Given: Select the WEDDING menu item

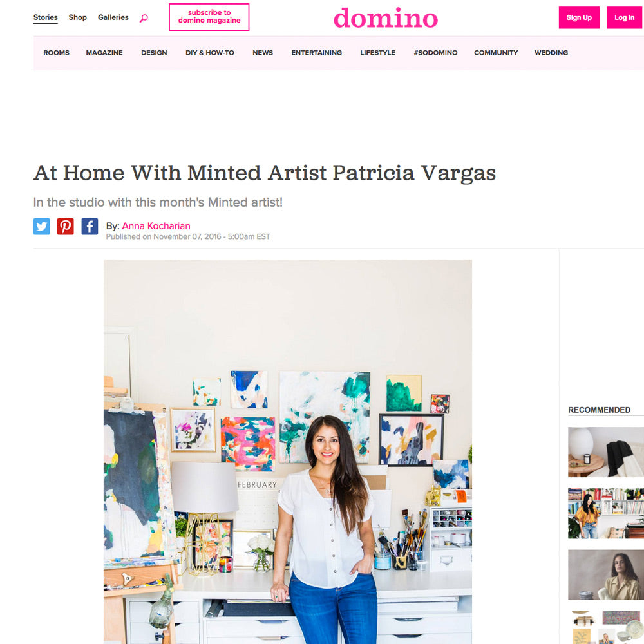Looking at the screenshot, I should (x=551, y=53).
